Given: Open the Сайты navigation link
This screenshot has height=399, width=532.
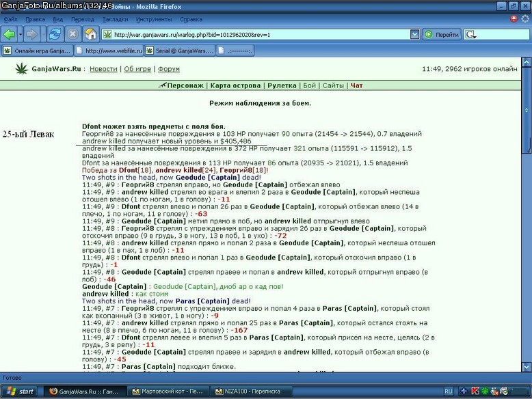Looking at the screenshot, I should (x=333, y=85).
